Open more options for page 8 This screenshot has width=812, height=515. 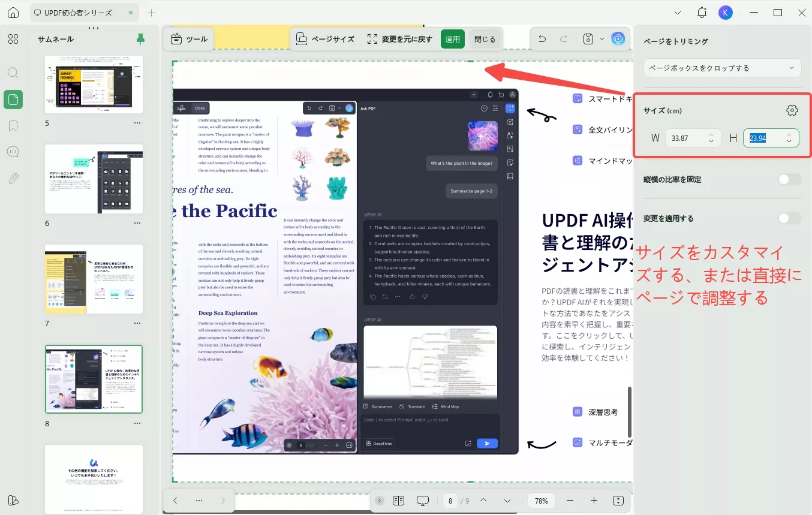[x=137, y=423]
